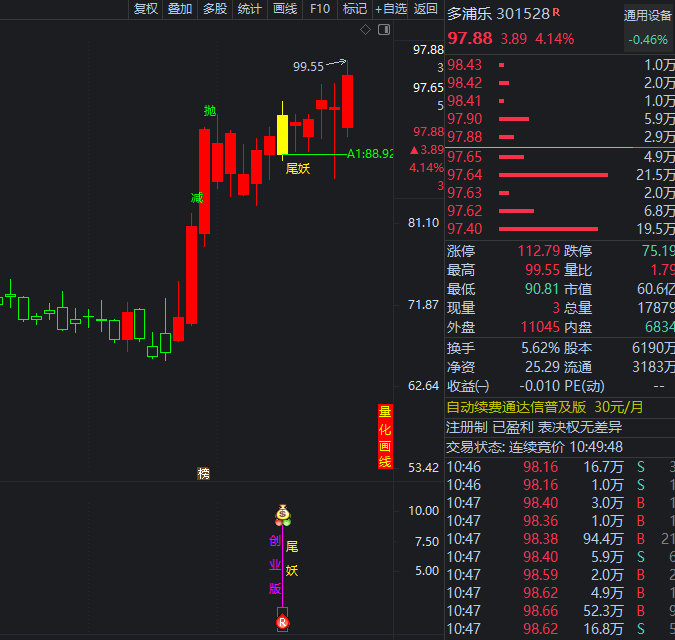
Task: Add stock via +自选
Action: [390, 9]
